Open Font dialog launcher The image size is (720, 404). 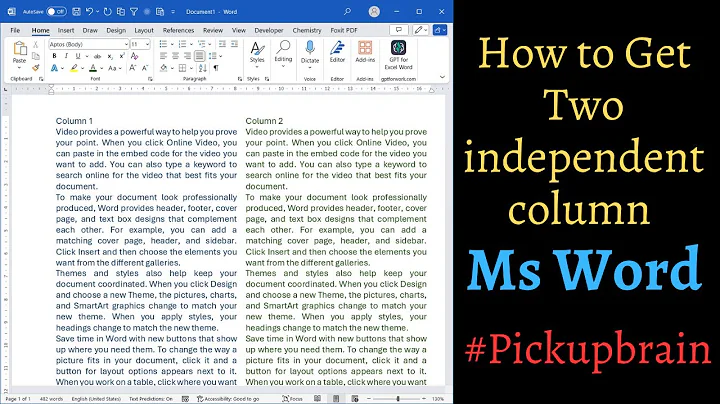150,79
